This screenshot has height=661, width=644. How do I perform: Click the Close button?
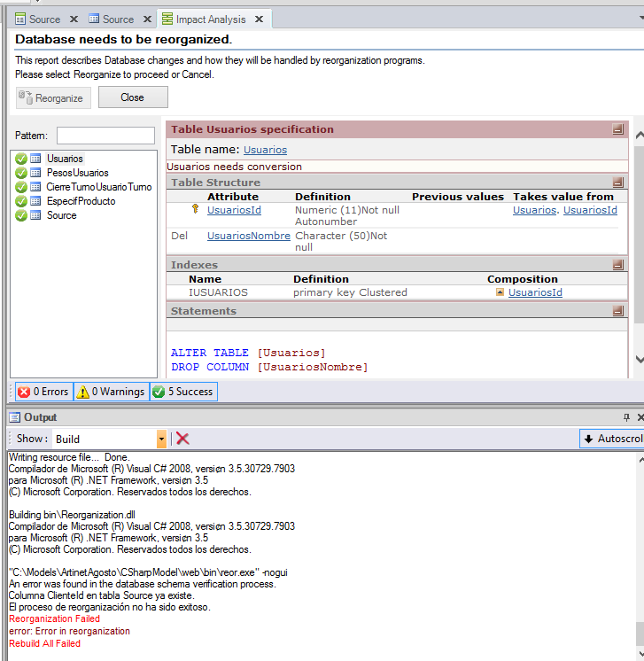[x=133, y=97]
